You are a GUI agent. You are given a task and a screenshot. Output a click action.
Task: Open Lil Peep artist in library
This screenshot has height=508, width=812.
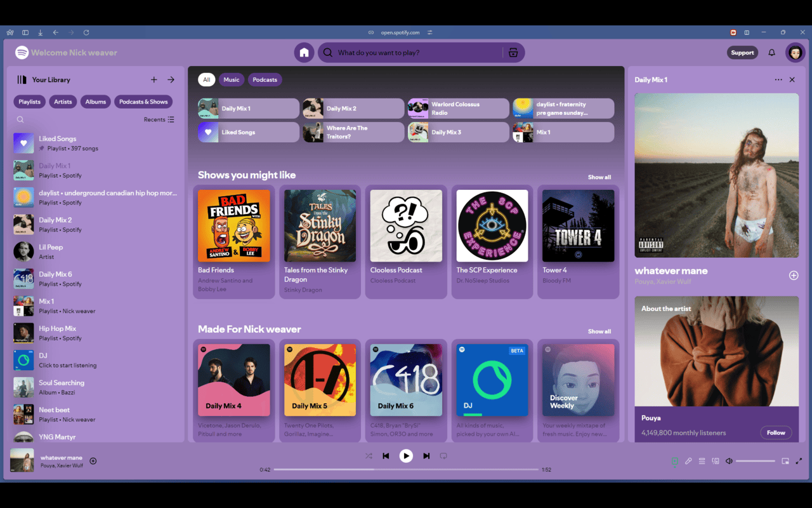pyautogui.click(x=95, y=251)
